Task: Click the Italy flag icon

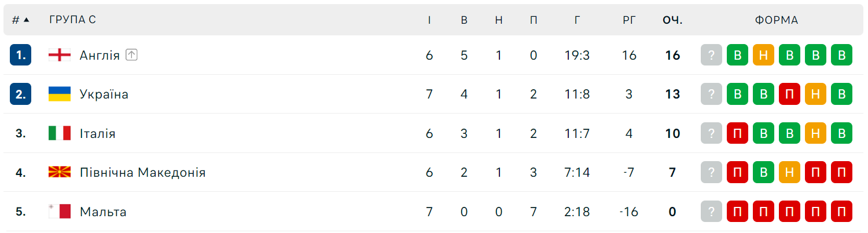Action: [x=59, y=133]
